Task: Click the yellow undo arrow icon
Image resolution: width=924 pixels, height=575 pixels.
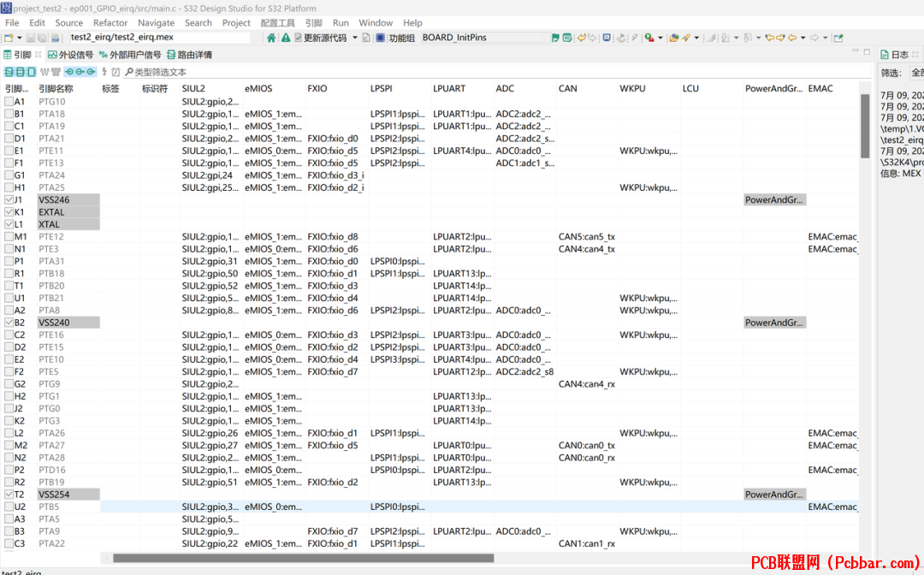Action: coord(582,38)
